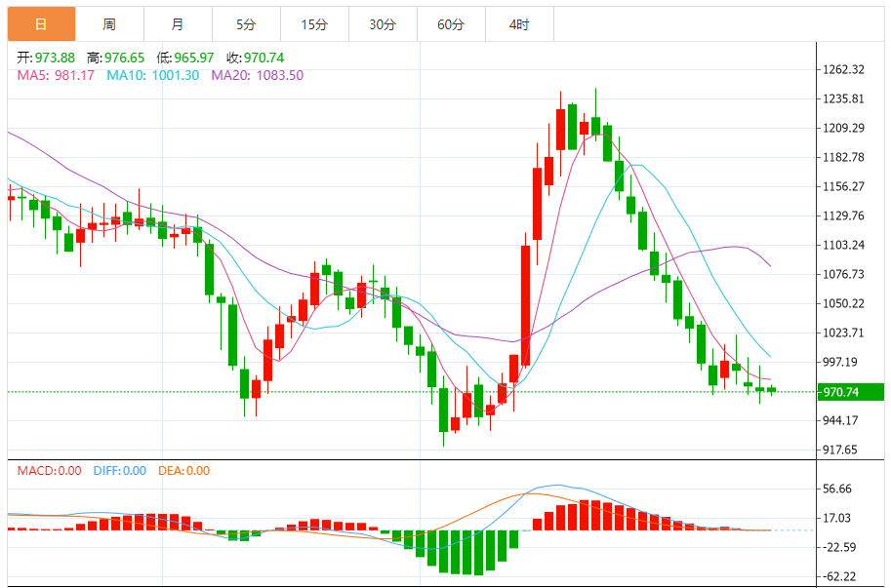This screenshot has width=891, height=588.
Task: Switch to the 月 monthly tab
Action: point(178,24)
